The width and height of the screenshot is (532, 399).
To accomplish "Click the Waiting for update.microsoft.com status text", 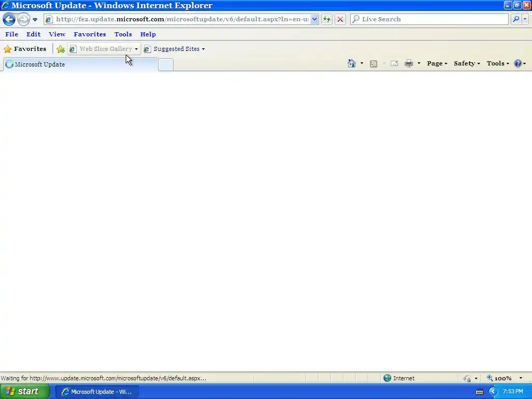I will coord(103,378).
